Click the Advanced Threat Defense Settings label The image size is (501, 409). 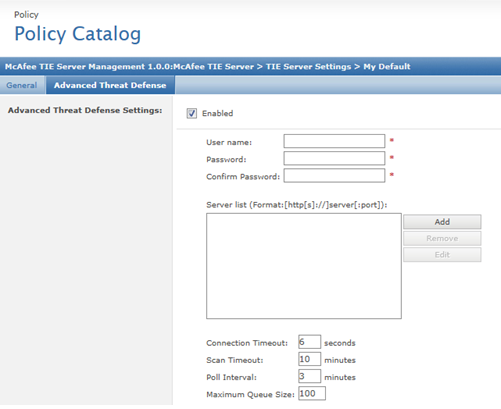(85, 110)
